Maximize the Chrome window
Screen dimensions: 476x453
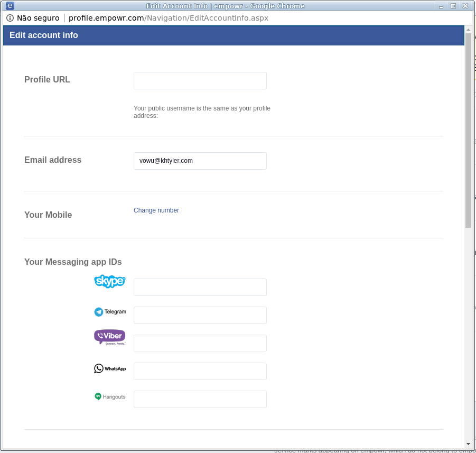tap(453, 6)
